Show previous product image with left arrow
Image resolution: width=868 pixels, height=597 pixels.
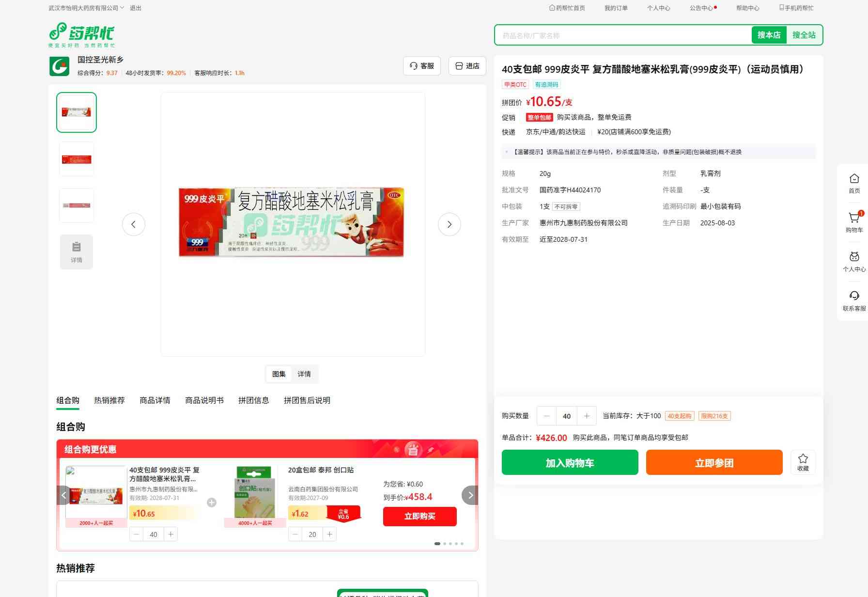134,224
